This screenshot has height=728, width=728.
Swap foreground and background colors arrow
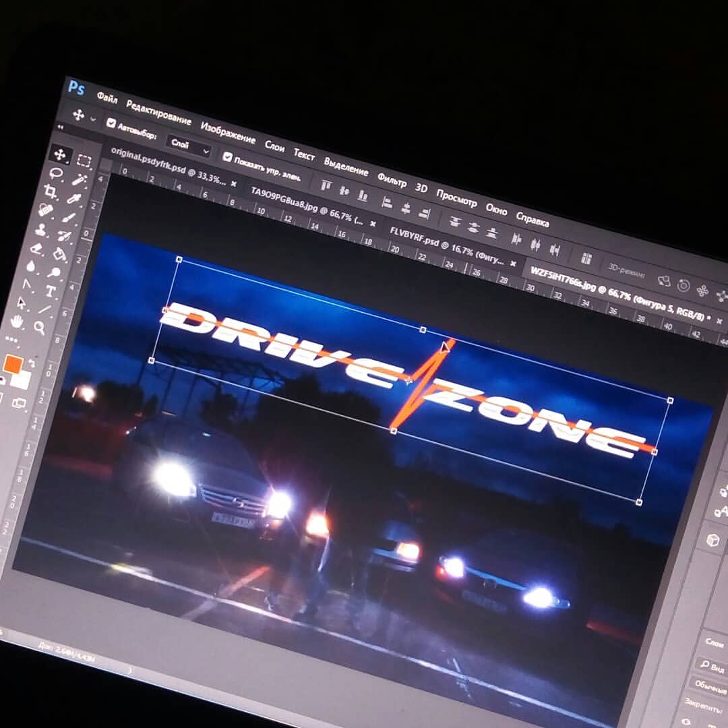[x=32, y=363]
